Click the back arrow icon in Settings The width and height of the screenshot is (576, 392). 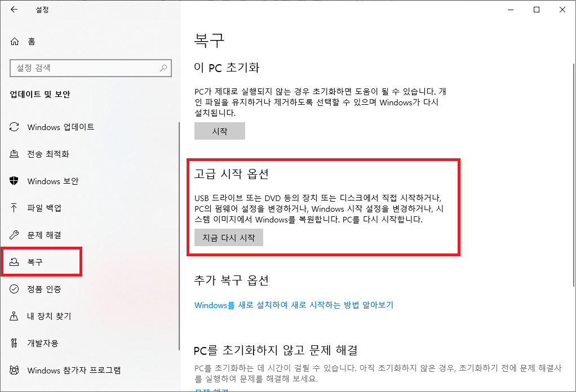(14, 10)
